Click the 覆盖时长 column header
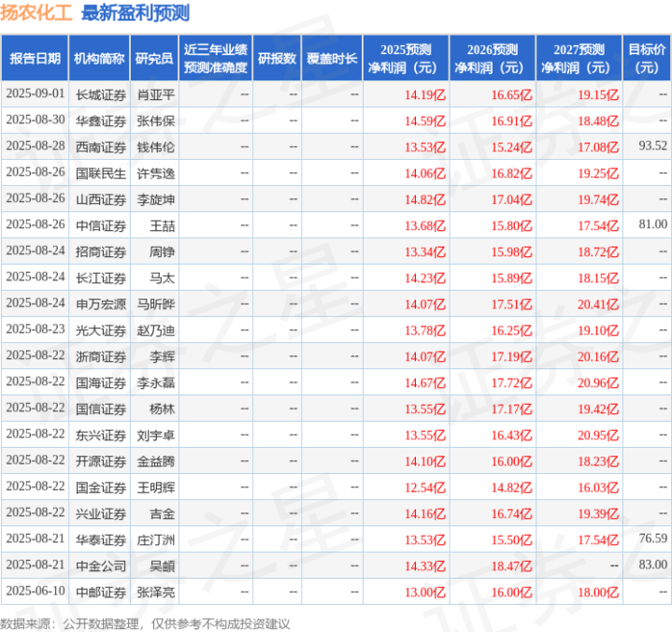This screenshot has width=672, height=632. [332, 58]
